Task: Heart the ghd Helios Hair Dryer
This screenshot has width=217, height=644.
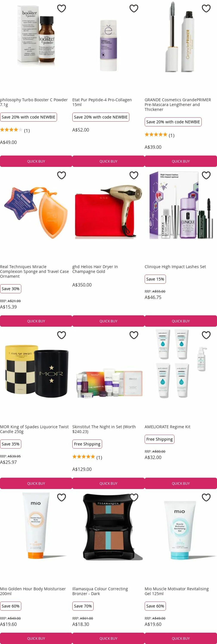Action: click(x=134, y=175)
